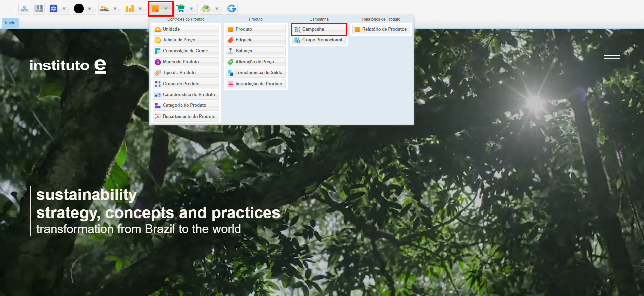Click the black circle icon

point(79,9)
